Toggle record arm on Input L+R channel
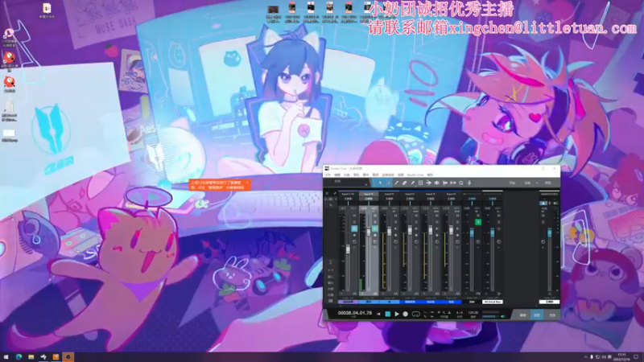 tap(354, 235)
